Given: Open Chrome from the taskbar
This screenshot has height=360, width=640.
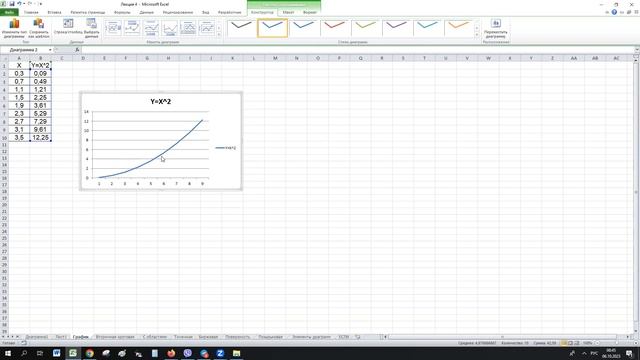Looking at the screenshot, I should click(x=89, y=353).
